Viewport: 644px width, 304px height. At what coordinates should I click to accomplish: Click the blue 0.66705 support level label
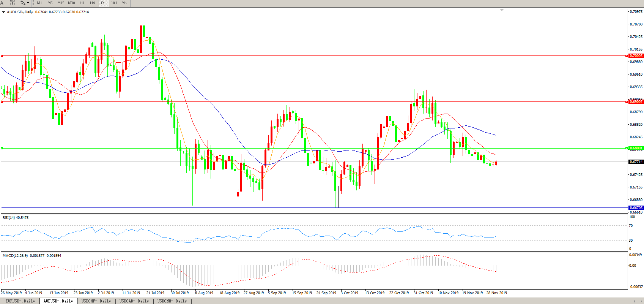(636, 208)
